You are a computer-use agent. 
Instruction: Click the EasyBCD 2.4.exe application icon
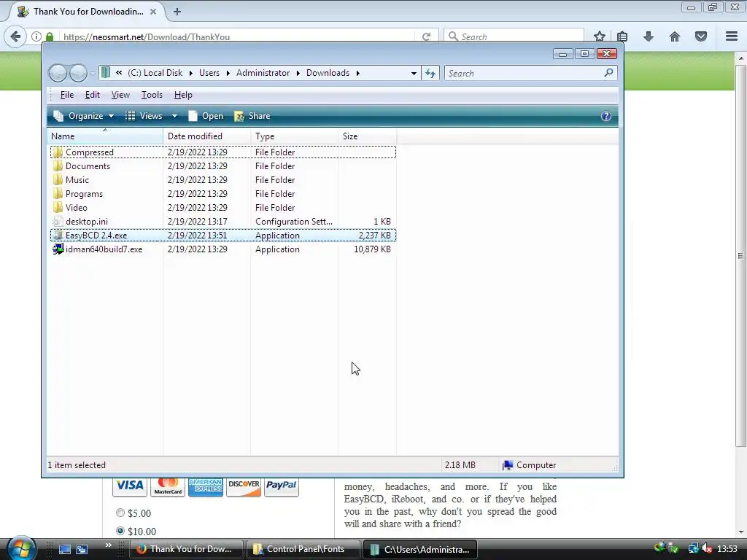click(x=58, y=236)
